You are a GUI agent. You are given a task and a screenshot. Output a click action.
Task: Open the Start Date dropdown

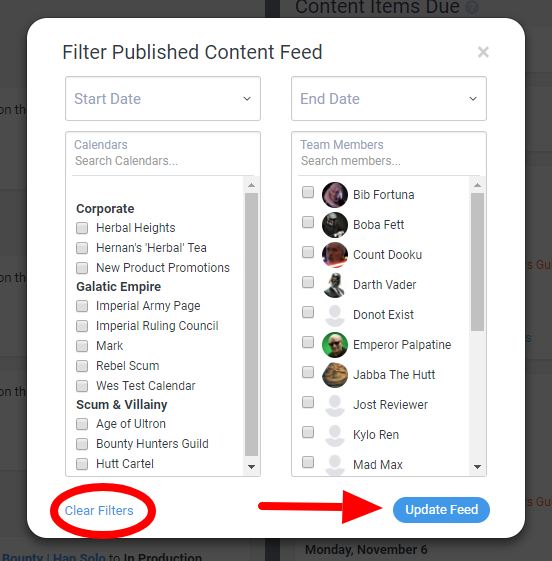(163, 98)
